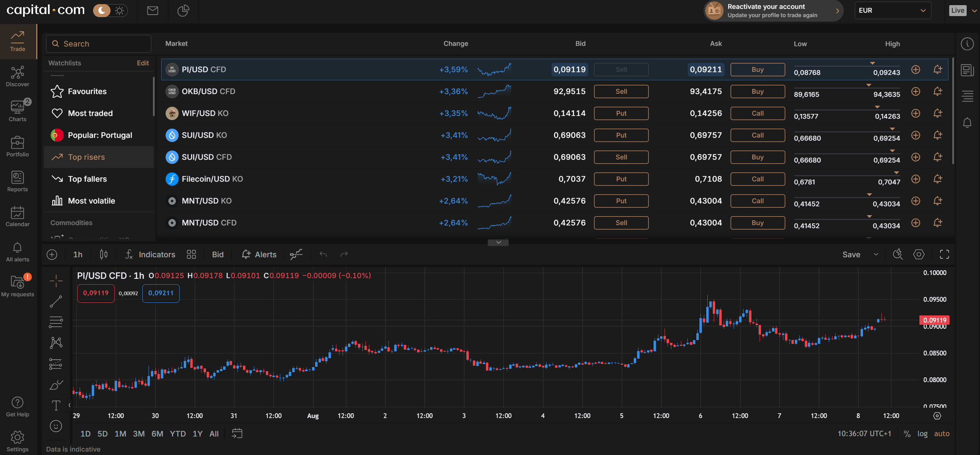980x455 pixels.
Task: Add PI/USD CFD using plus icon
Action: [x=916, y=70]
